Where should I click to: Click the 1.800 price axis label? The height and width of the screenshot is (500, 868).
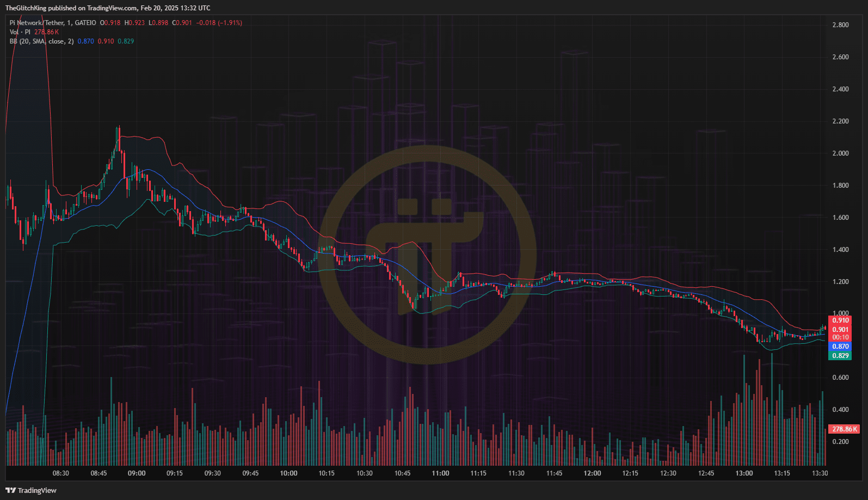840,186
